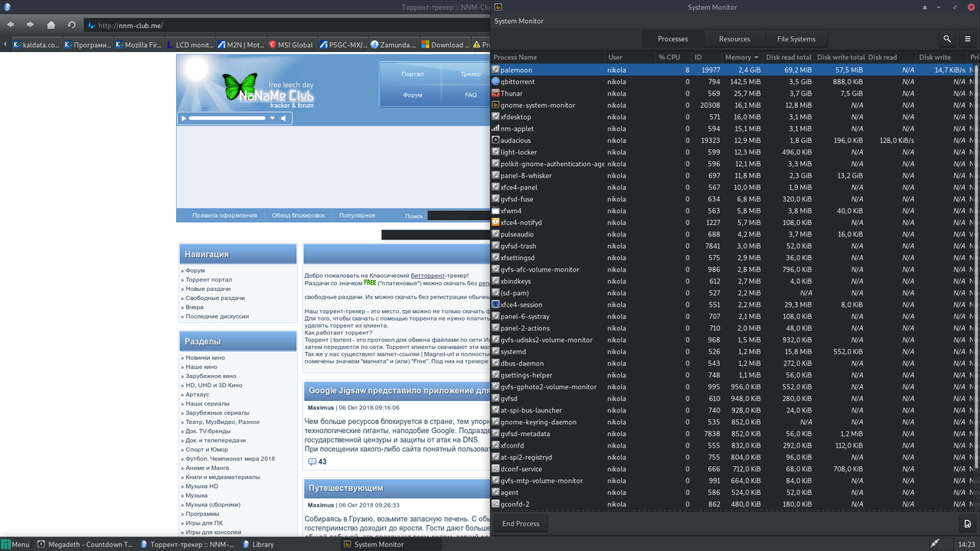Open the LCD monit... bookmark

[190, 45]
